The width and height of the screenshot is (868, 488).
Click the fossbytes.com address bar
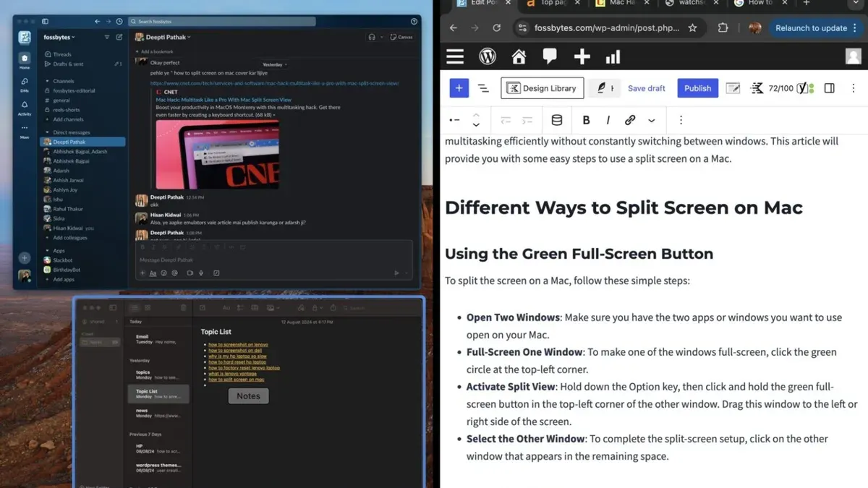[x=606, y=28]
